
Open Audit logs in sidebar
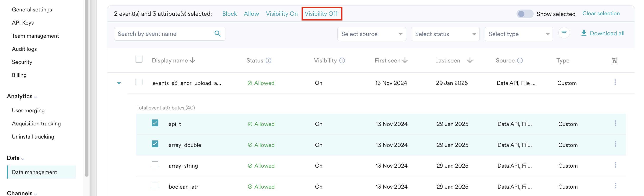tap(24, 49)
